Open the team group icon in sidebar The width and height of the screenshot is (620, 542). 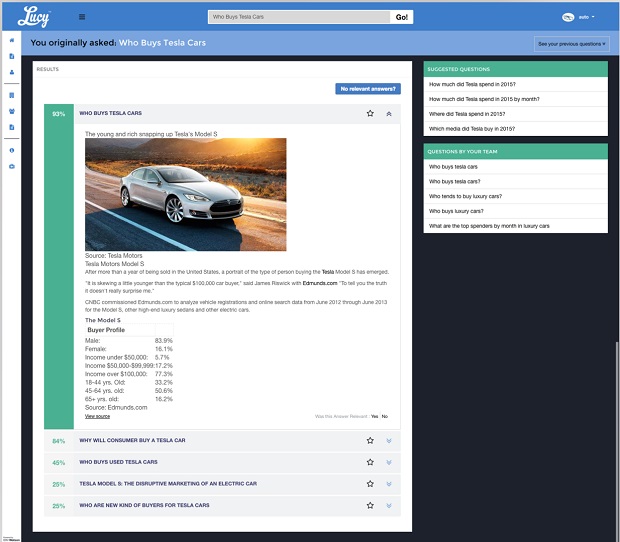coord(12,111)
